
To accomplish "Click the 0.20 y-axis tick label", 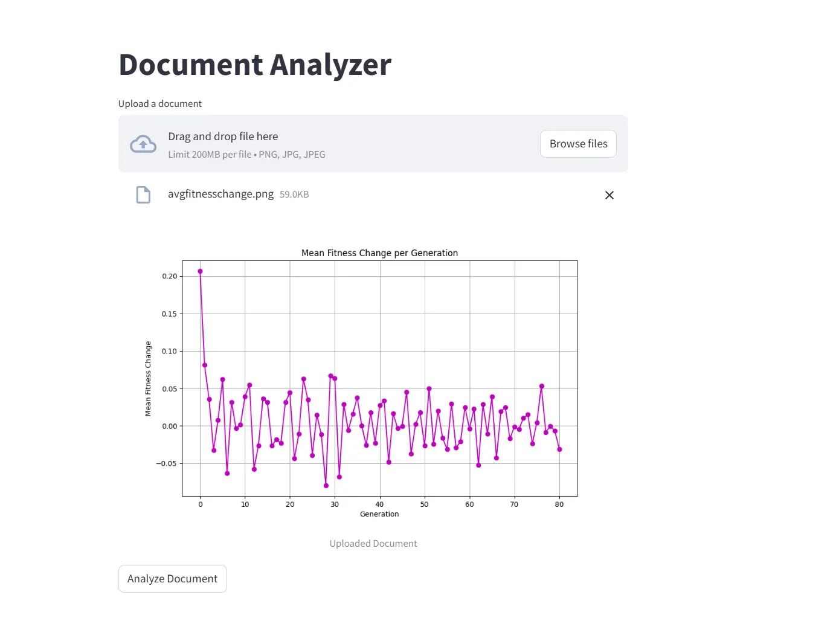I will (x=170, y=276).
